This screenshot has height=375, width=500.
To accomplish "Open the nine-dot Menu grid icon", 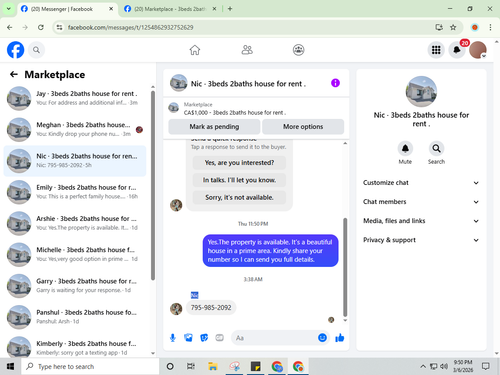I will (x=436, y=50).
